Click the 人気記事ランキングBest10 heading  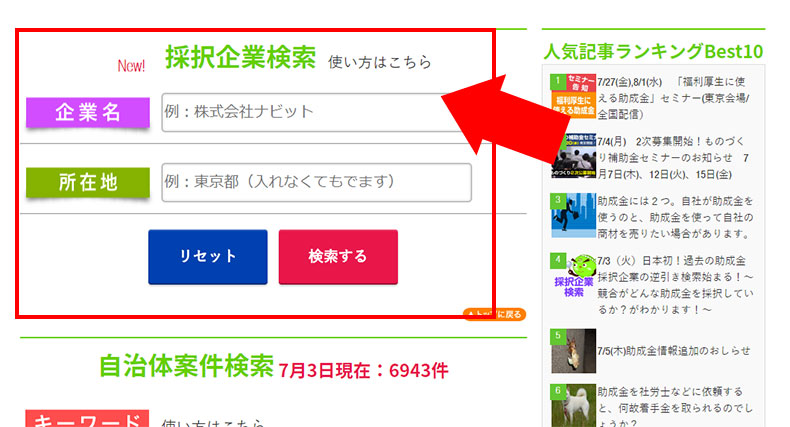pyautogui.click(x=653, y=50)
